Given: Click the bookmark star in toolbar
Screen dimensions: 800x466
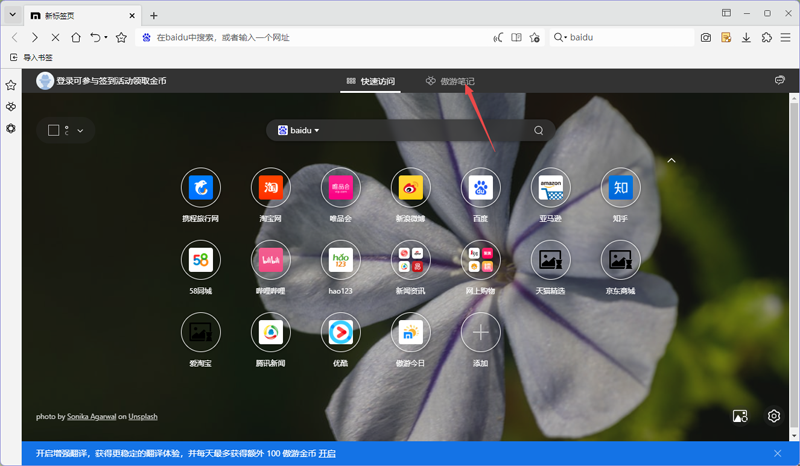Looking at the screenshot, I should tap(121, 37).
